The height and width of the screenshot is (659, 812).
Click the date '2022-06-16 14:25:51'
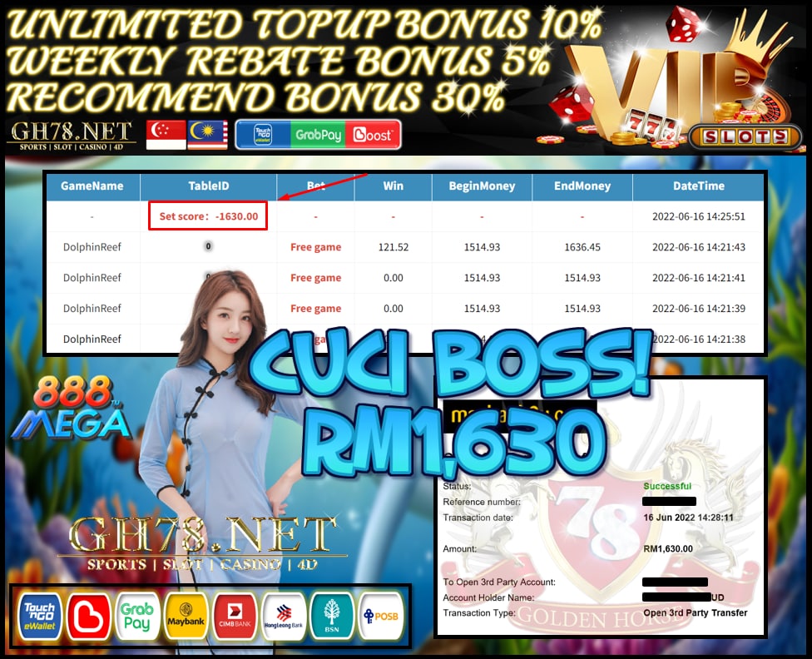[699, 216]
